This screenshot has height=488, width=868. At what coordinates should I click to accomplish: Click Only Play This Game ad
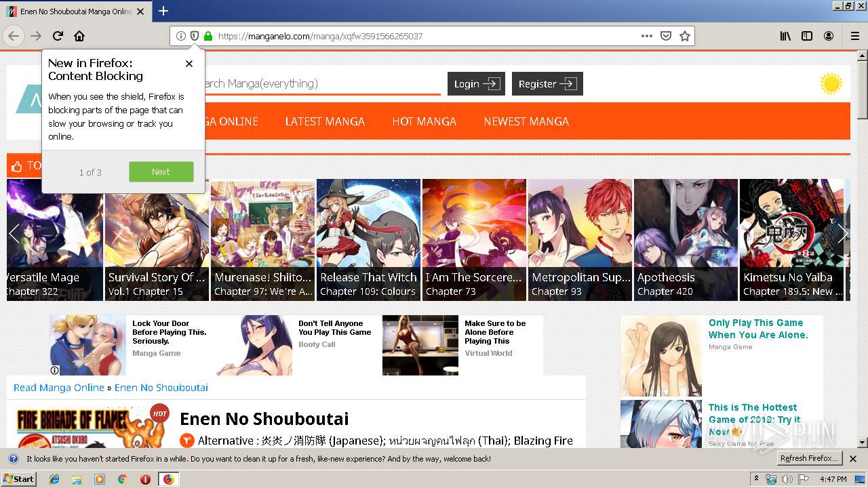pos(758,329)
